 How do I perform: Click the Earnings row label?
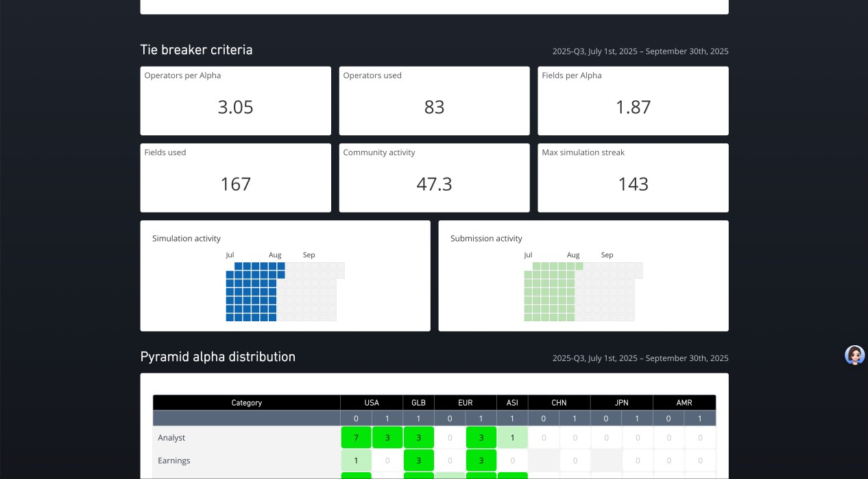[173, 460]
